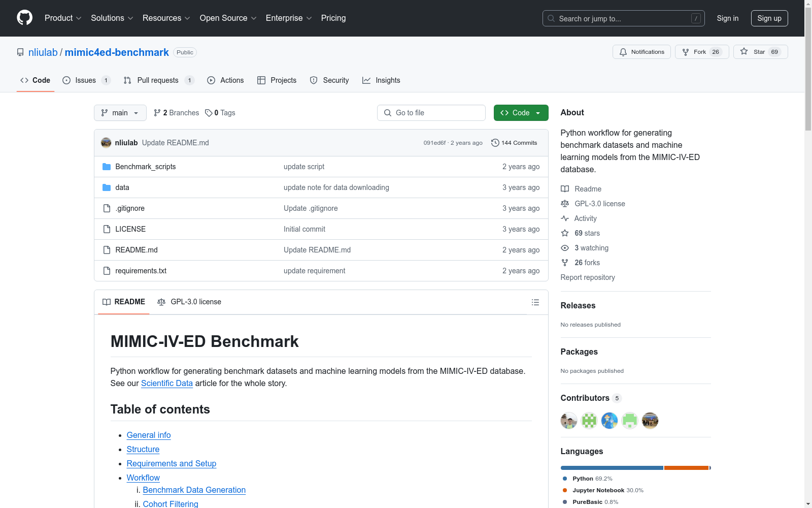Screen dimensions: 812x508
Task: Select the Code tab
Action: pyautogui.click(x=35, y=80)
